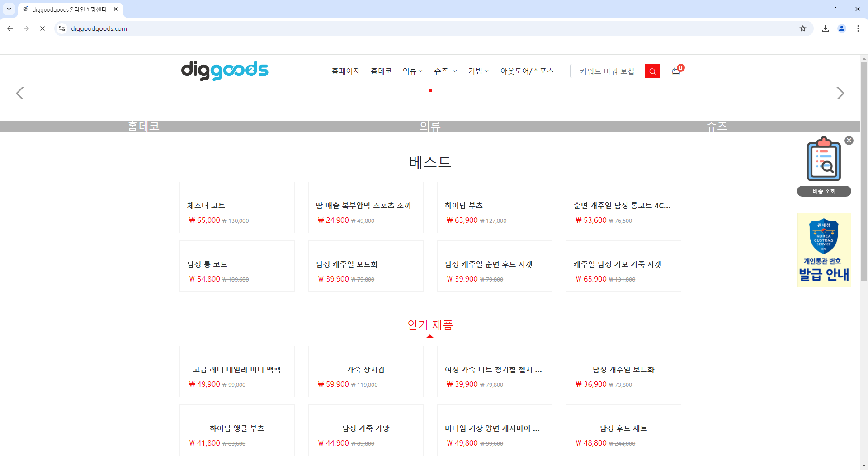Click the 배송 조회 button
Screen dimensions: 868x470
(824, 191)
